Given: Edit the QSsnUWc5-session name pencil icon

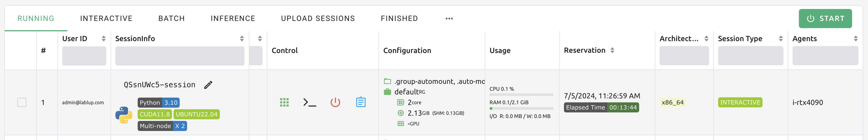Looking at the screenshot, I should tap(208, 85).
